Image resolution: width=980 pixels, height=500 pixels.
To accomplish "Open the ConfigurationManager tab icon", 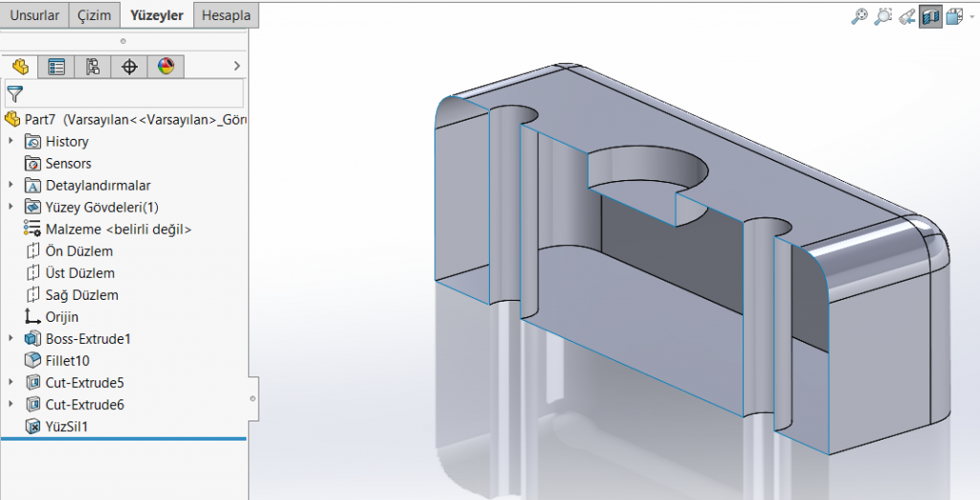I will [x=93, y=66].
